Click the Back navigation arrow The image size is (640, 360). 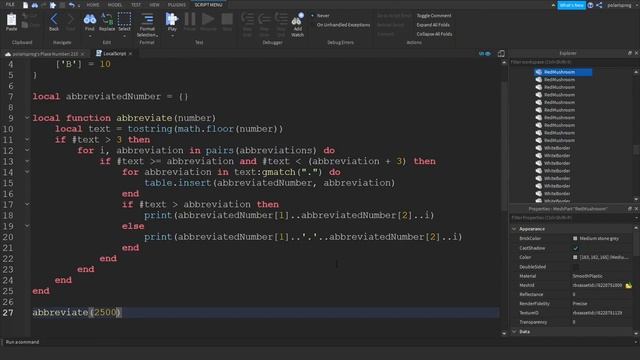54,19
